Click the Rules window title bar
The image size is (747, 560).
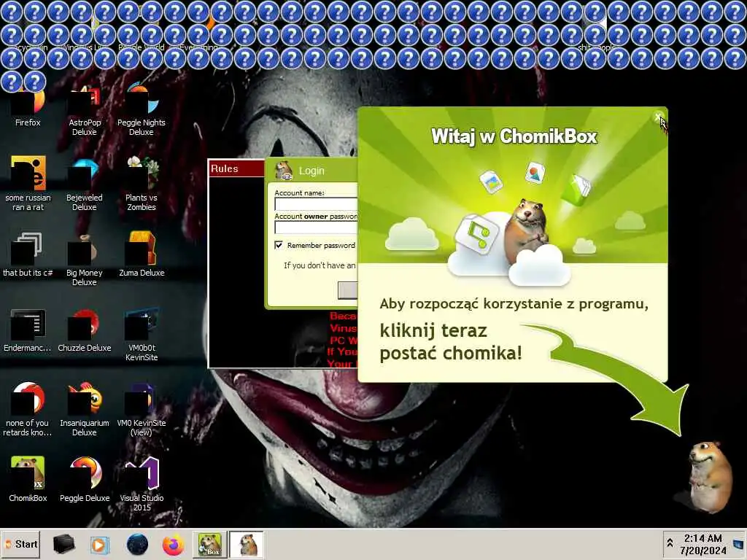[x=236, y=168]
